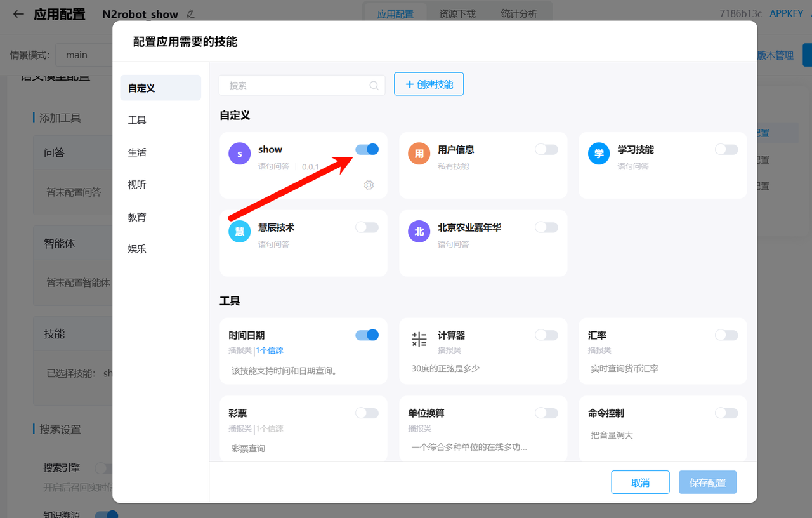Enable the 彩票 tool toggle
Screen dimensions: 812x518
367,413
